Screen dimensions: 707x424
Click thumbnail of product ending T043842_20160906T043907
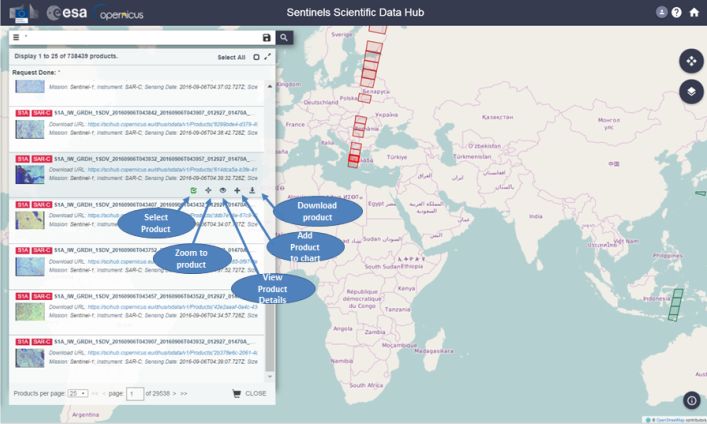[x=30, y=129]
